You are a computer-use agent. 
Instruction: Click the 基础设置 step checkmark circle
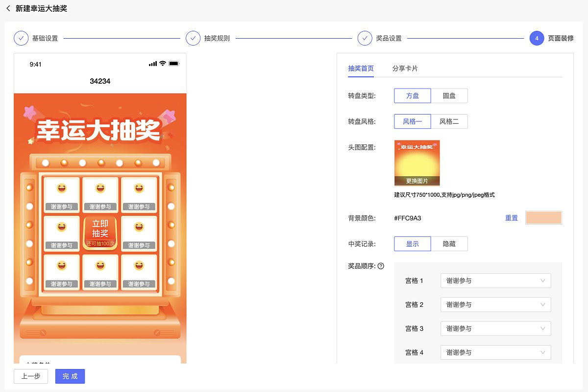click(21, 38)
